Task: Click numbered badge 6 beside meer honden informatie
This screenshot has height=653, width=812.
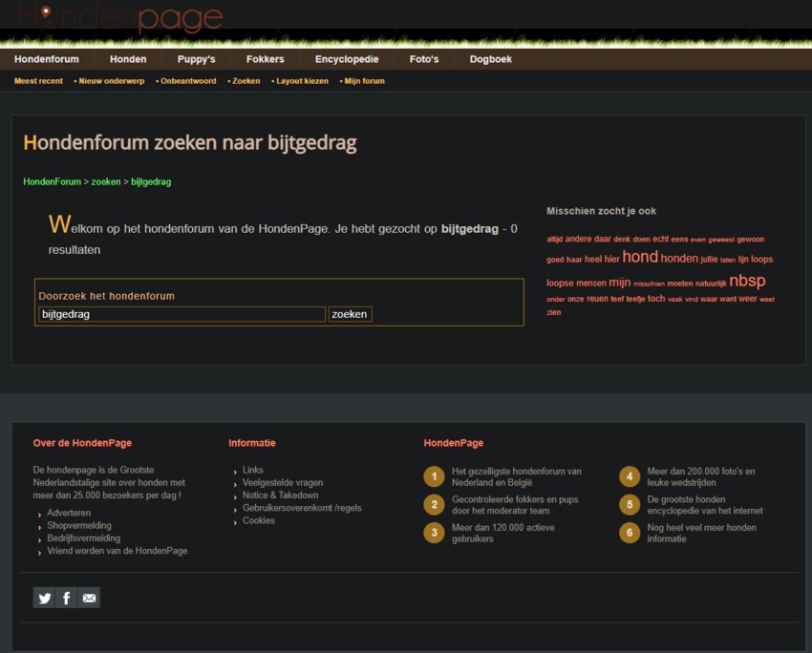Action: click(630, 533)
